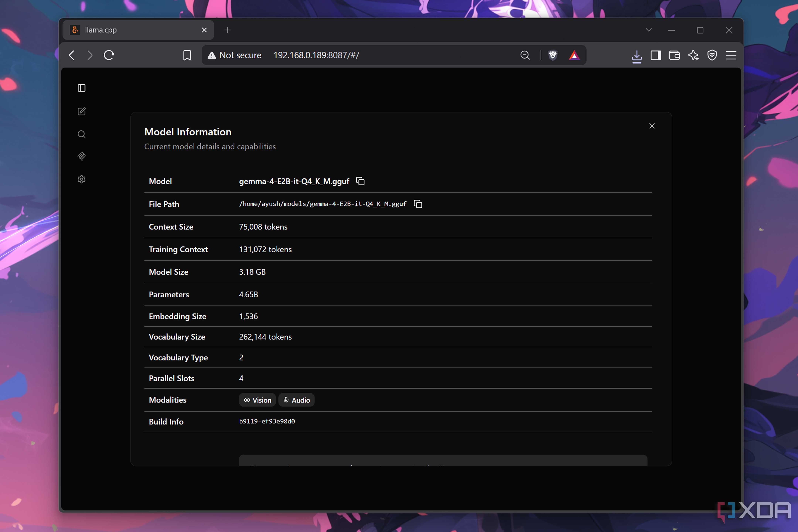Click the Vision modality badge
The image size is (798, 532).
258,400
